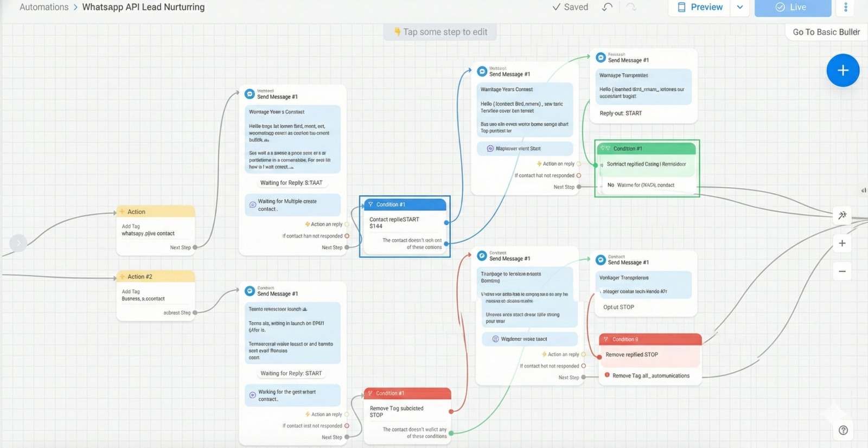
Task: Click the undo arrow icon
Action: click(x=607, y=7)
